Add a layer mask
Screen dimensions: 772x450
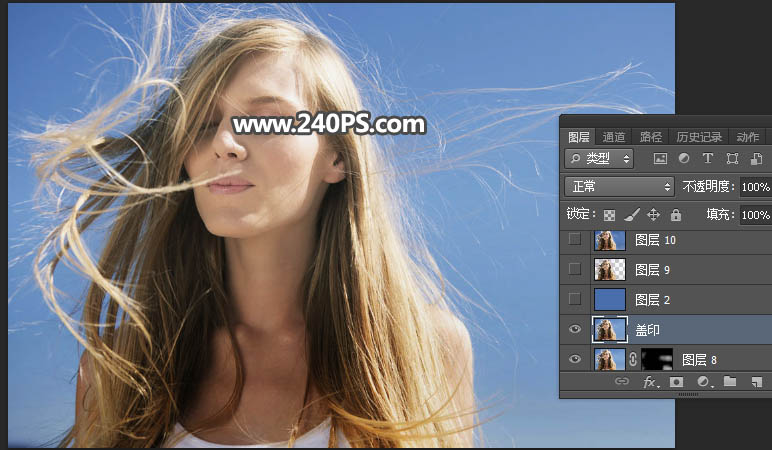coord(676,382)
